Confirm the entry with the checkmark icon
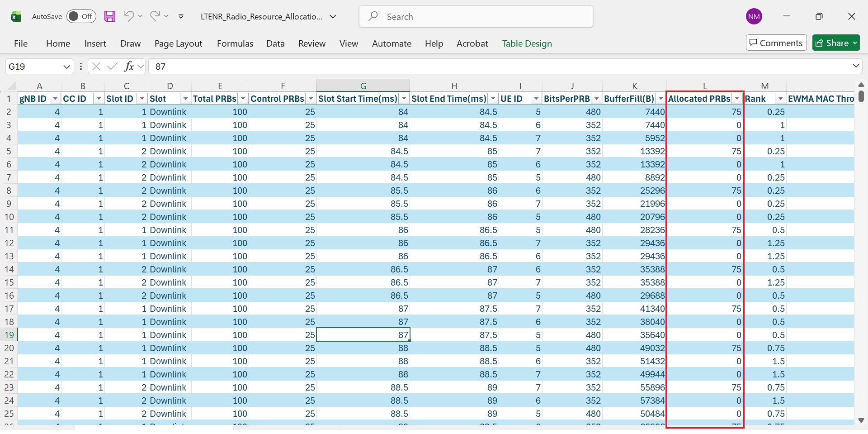The width and height of the screenshot is (868, 434). pos(112,67)
